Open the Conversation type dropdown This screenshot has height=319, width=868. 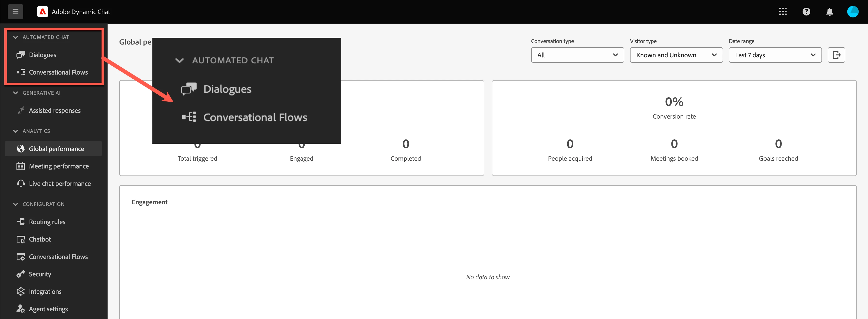point(577,55)
